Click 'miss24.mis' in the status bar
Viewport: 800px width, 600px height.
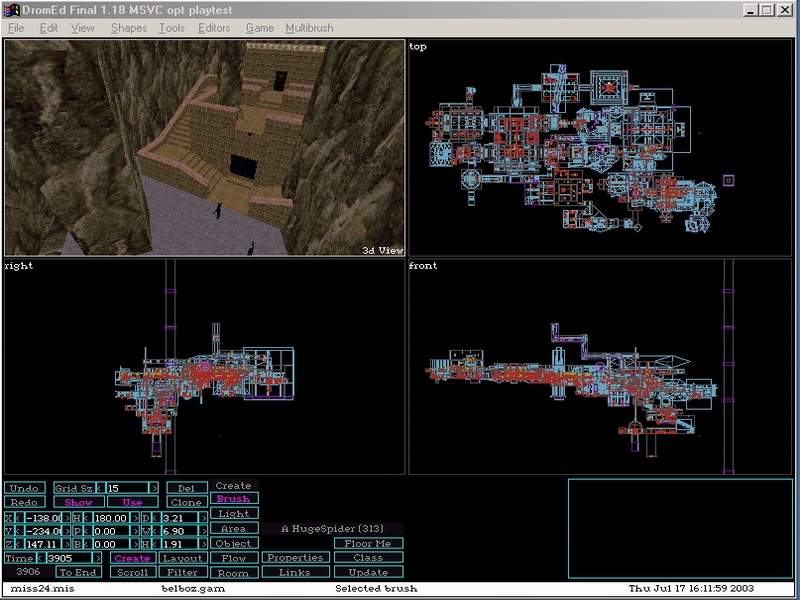click(x=42, y=588)
